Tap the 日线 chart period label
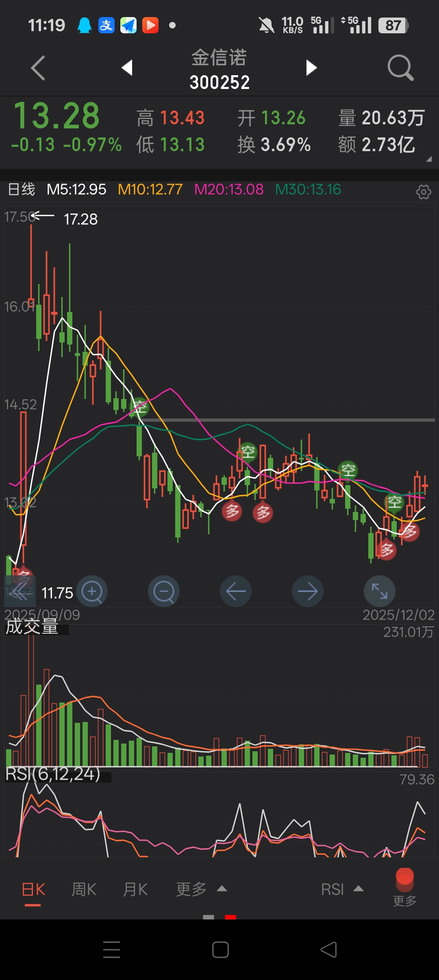439x980 pixels. [x=22, y=189]
